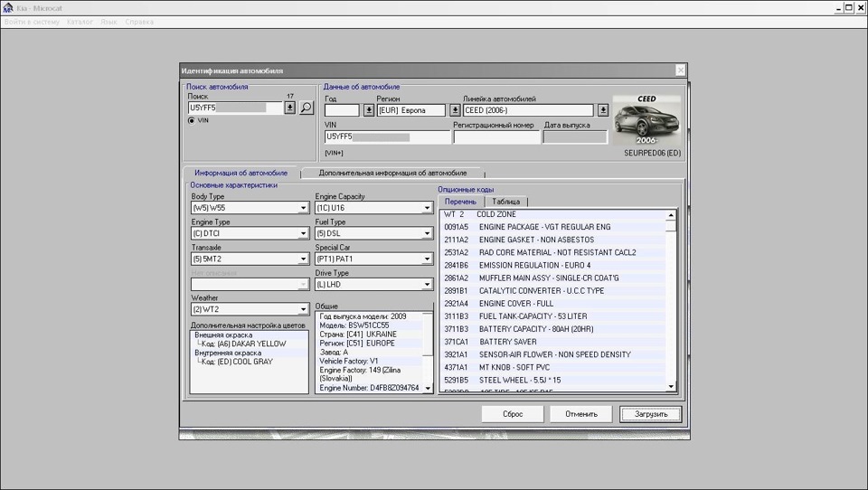
Task: Click the Страна: [C41] UKRAINE line
Action: [x=358, y=335]
